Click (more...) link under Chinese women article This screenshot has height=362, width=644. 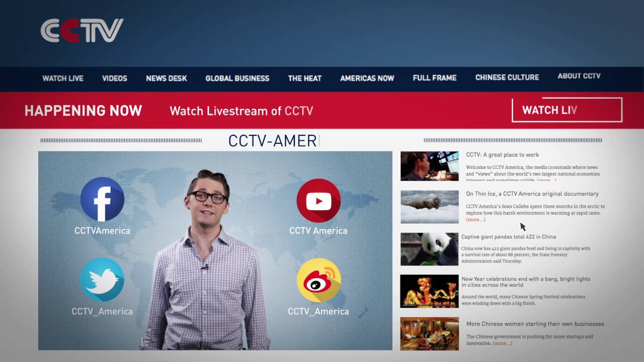click(503, 343)
